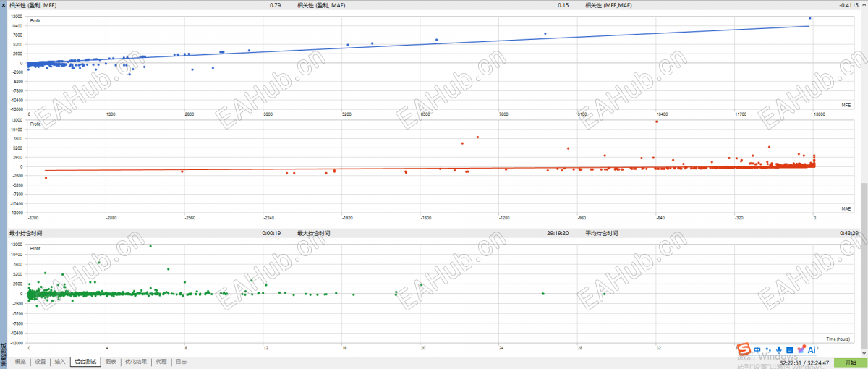Toggle the punctuation mode icon in IME bar
Viewport: 868px width, 369px height.
[768, 351]
